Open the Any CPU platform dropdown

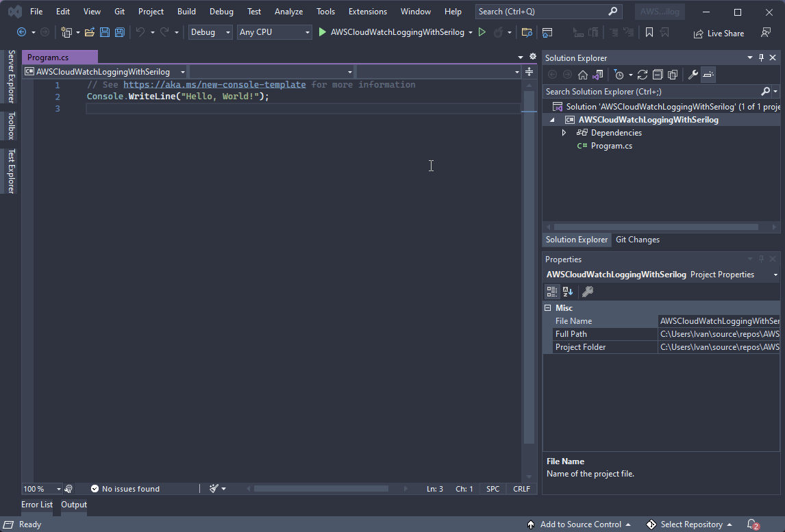[x=274, y=32]
